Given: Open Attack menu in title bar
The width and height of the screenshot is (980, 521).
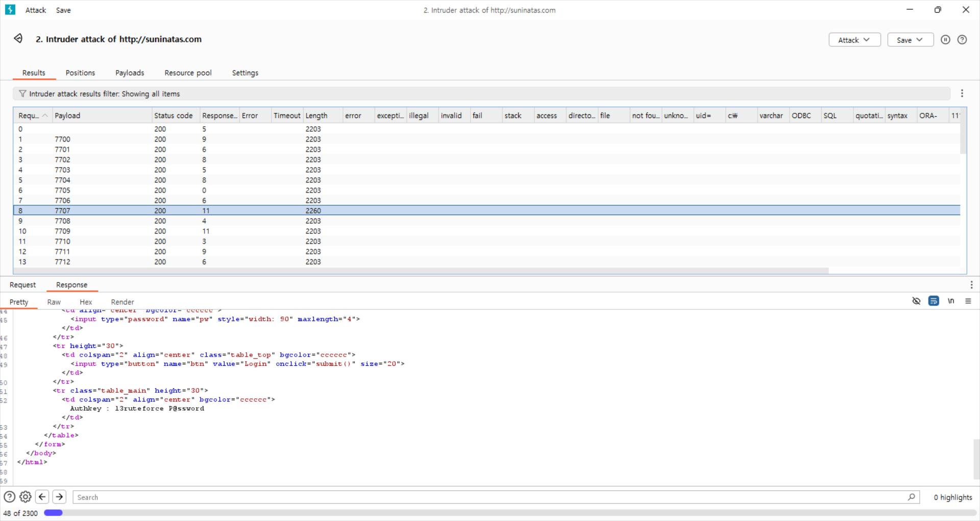Looking at the screenshot, I should [x=36, y=10].
